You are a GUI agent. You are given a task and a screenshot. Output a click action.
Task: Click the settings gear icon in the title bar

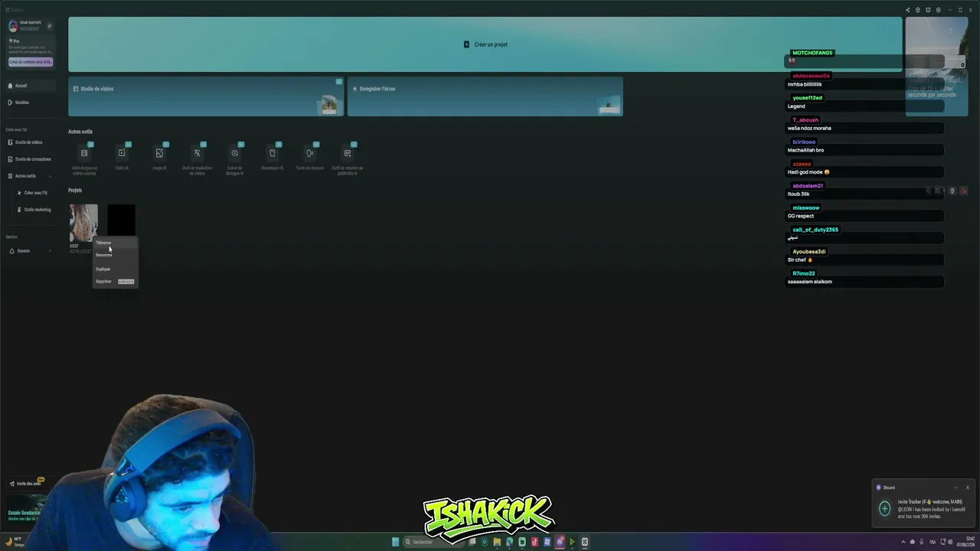point(939,10)
